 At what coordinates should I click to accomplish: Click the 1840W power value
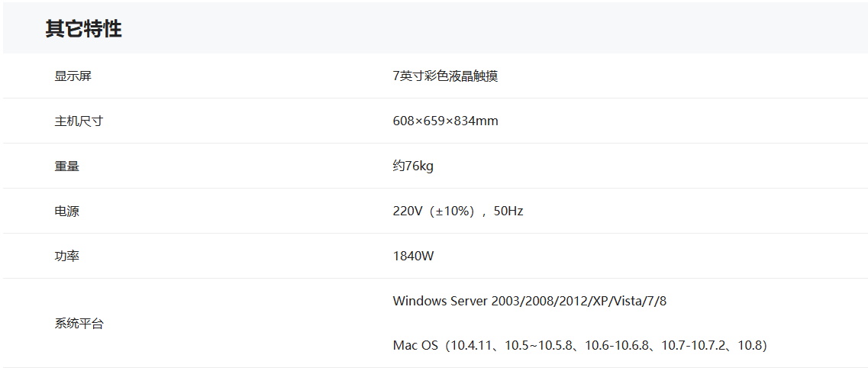pyautogui.click(x=413, y=257)
